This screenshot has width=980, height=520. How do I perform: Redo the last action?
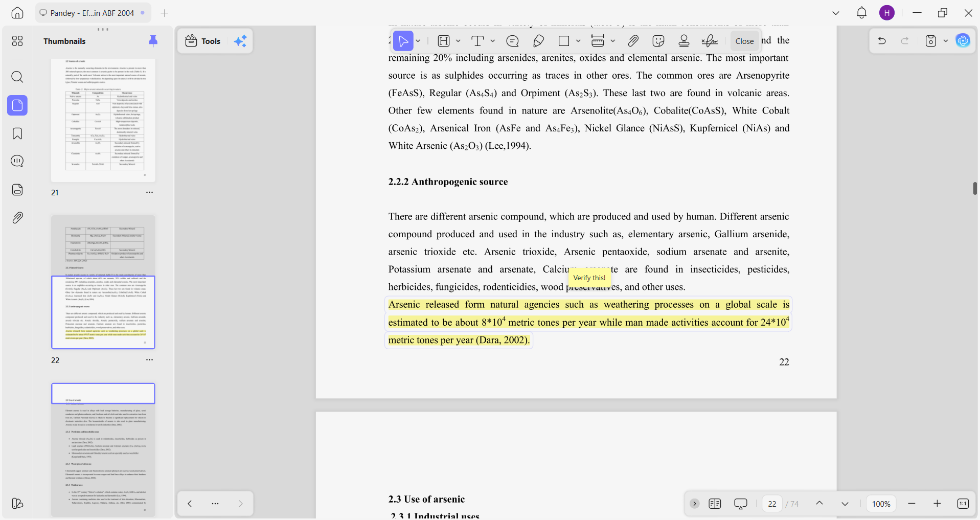pyautogui.click(x=905, y=41)
